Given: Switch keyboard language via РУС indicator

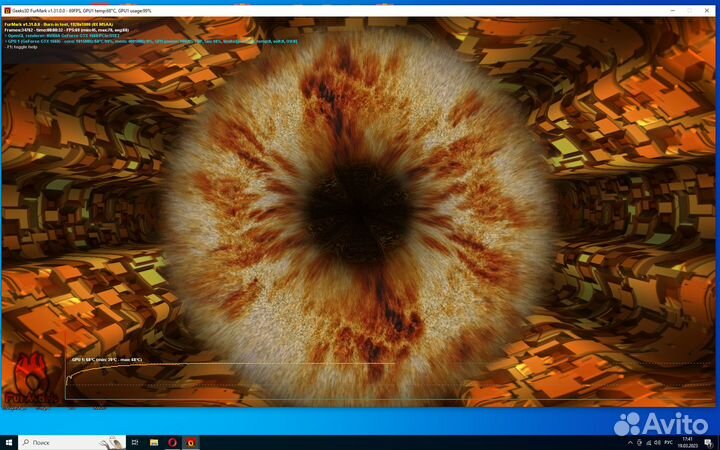Looking at the screenshot, I should click(x=668, y=441).
